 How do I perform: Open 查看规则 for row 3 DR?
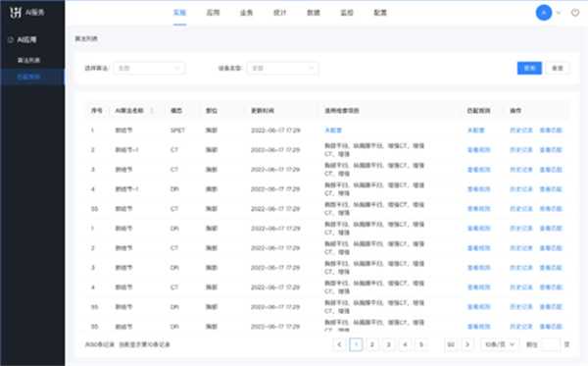[479, 268]
